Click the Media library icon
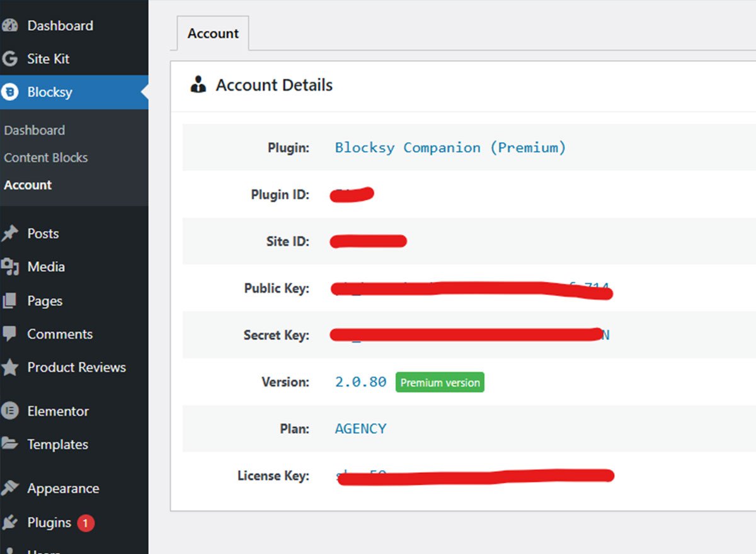Image resolution: width=756 pixels, height=554 pixels. [9, 267]
